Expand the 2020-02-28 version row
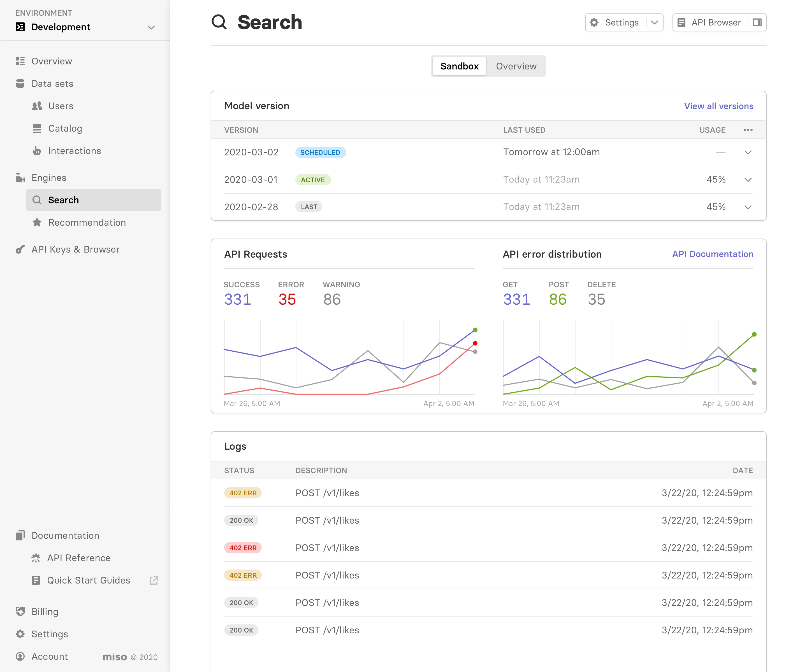 tap(748, 207)
